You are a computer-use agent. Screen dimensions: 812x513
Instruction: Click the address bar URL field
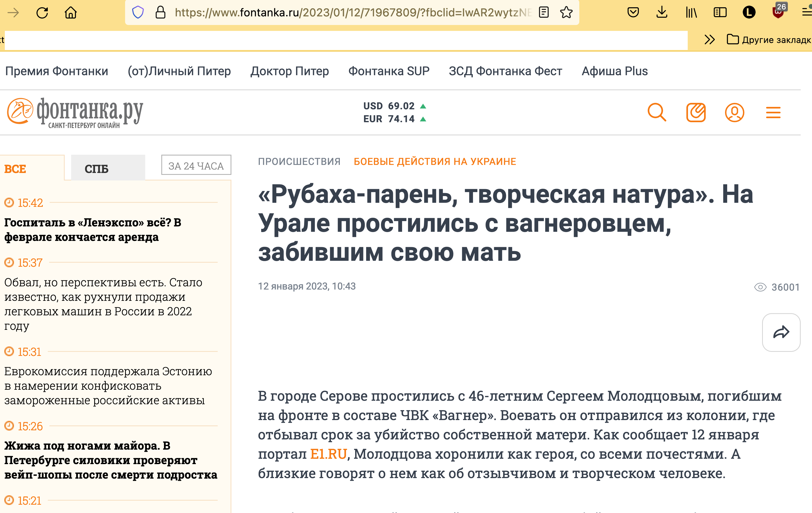point(352,12)
